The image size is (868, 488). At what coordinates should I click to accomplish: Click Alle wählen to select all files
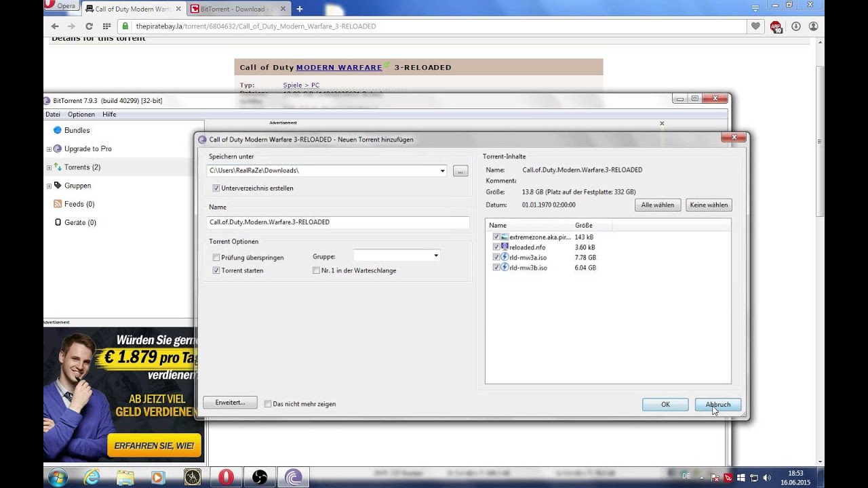(658, 205)
